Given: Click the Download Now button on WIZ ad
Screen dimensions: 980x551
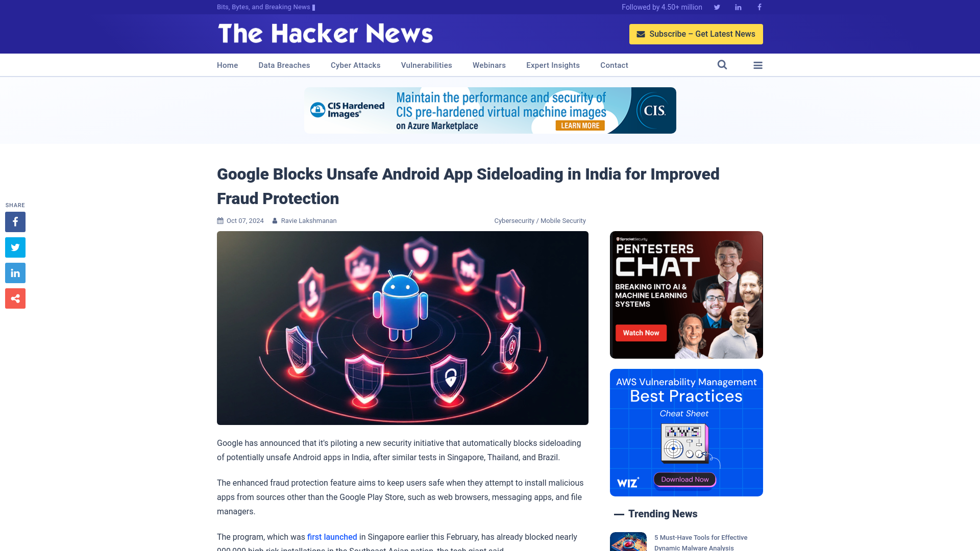Looking at the screenshot, I should tap(685, 479).
